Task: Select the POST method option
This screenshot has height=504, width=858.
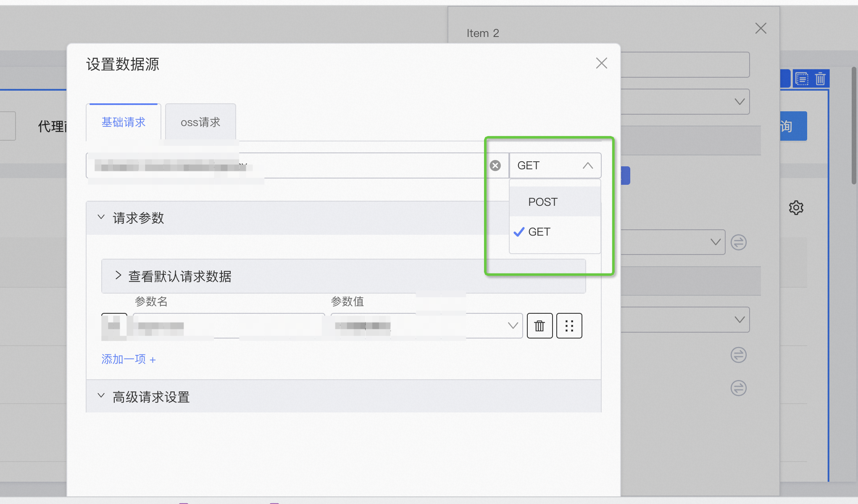Action: (x=542, y=202)
